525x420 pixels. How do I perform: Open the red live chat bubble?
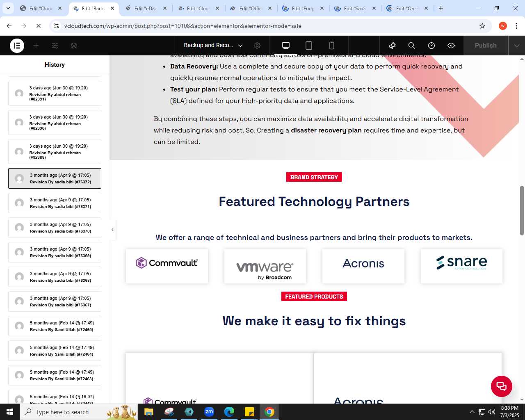tap(502, 386)
